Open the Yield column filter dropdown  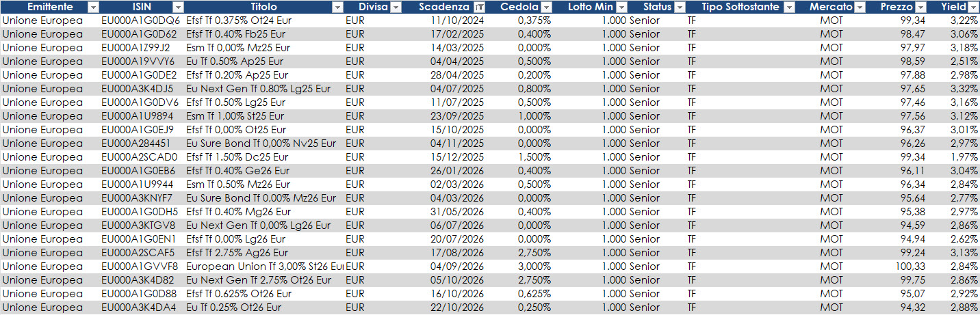972,7
